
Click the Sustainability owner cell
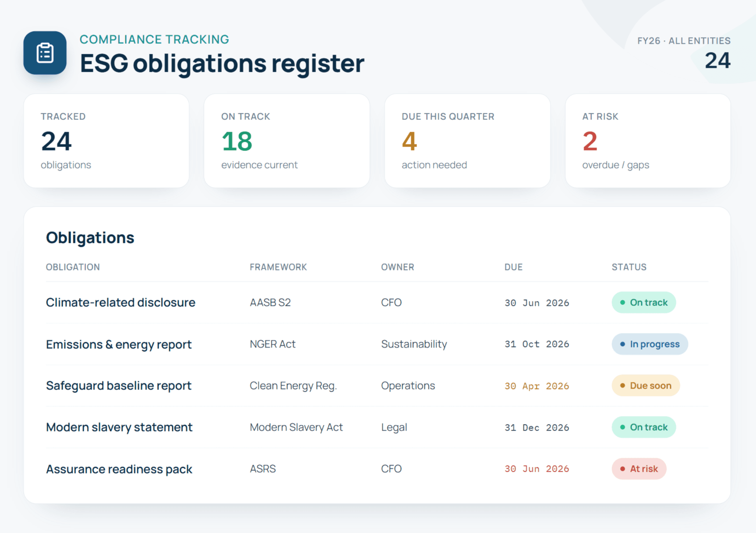pos(414,344)
